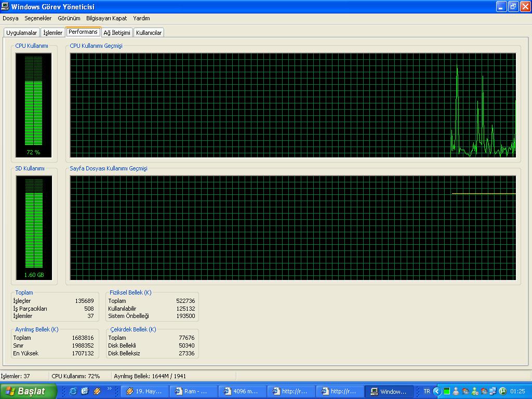
Task: Click the 'Sistem Önbelleği' row label
Action: 129,316
